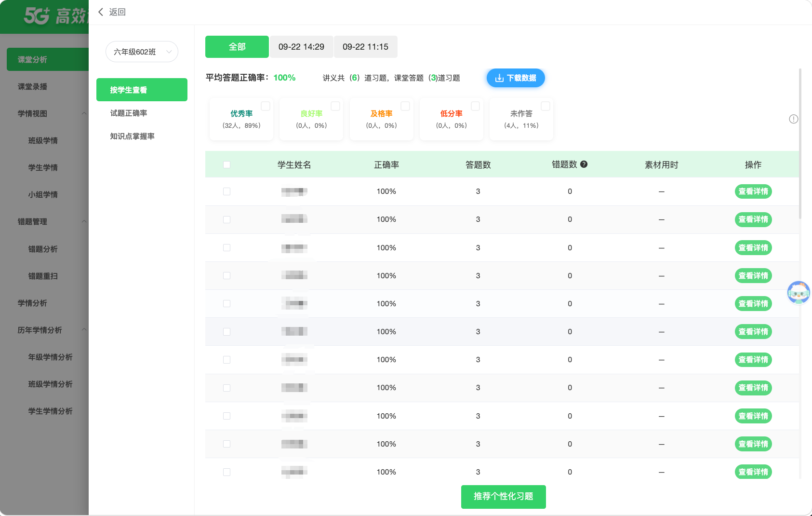Image resolution: width=812 pixels, height=516 pixels.
Task: Tick the 良好率 card checkbox
Action: tap(335, 106)
